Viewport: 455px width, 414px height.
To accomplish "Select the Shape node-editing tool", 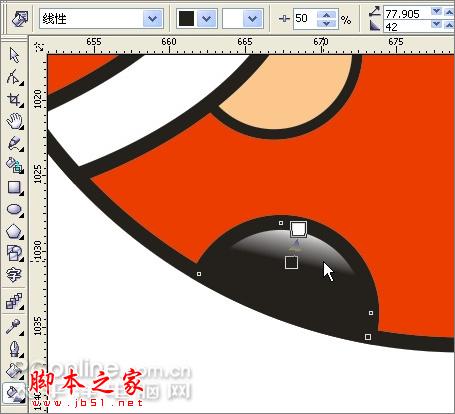I will pos(14,77).
